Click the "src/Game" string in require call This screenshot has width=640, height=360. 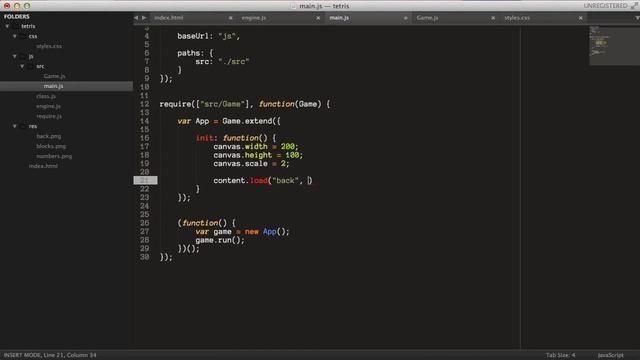pos(222,104)
